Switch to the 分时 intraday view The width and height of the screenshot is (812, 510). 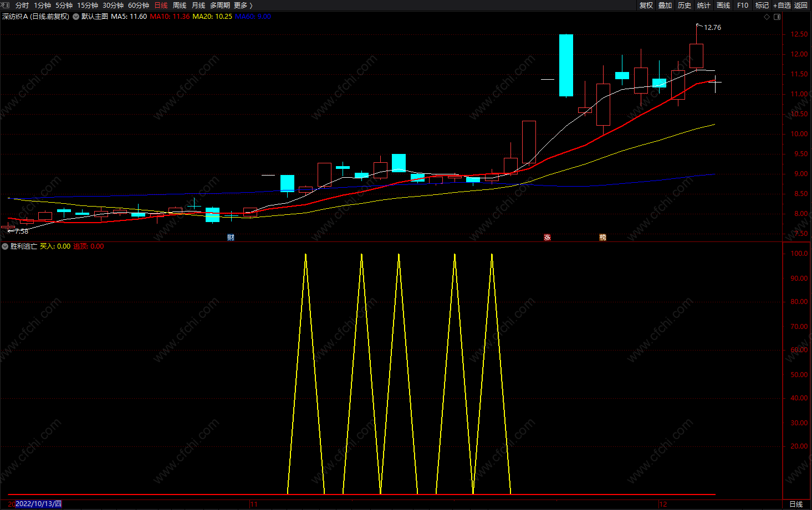[22, 5]
